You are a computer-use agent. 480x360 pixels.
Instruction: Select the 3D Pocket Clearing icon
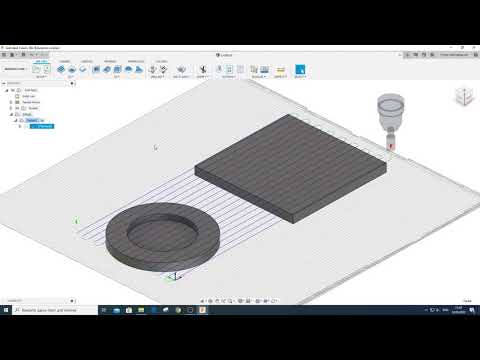click(107, 69)
